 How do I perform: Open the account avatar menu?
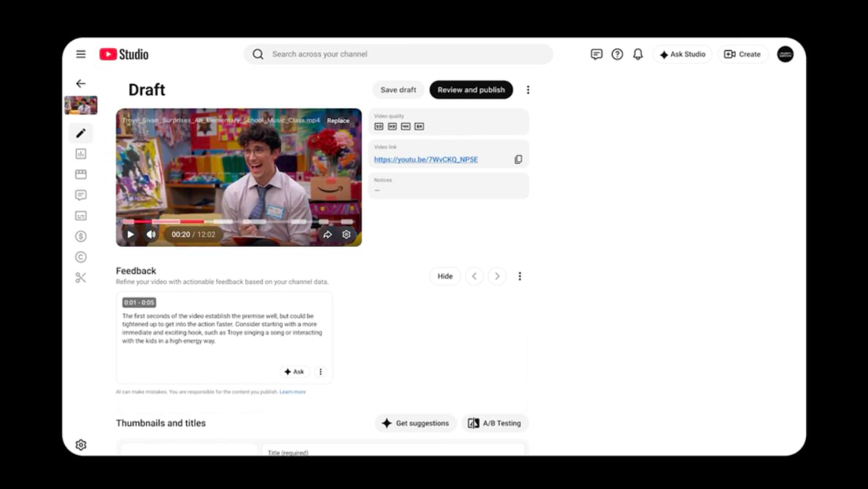[x=785, y=54]
